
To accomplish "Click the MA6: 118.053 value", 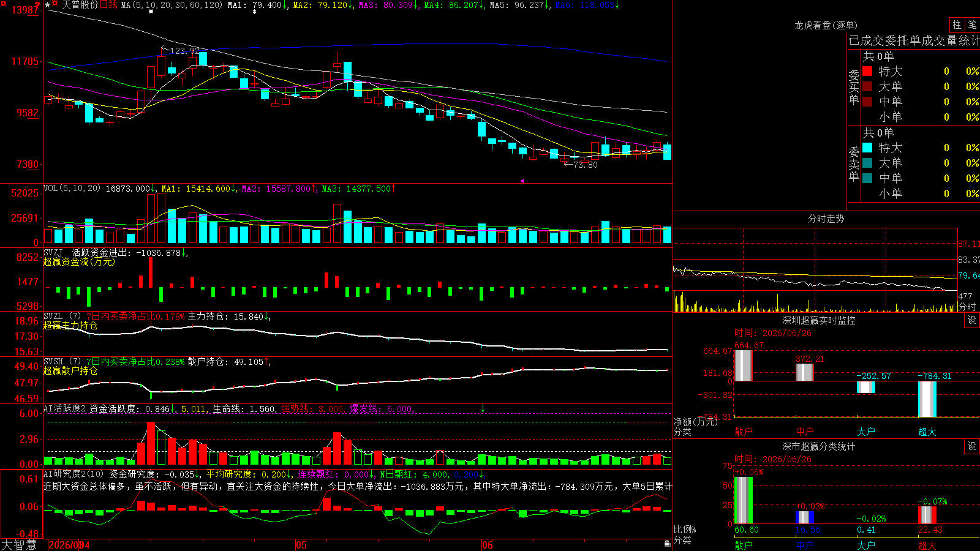I will click(x=584, y=5).
